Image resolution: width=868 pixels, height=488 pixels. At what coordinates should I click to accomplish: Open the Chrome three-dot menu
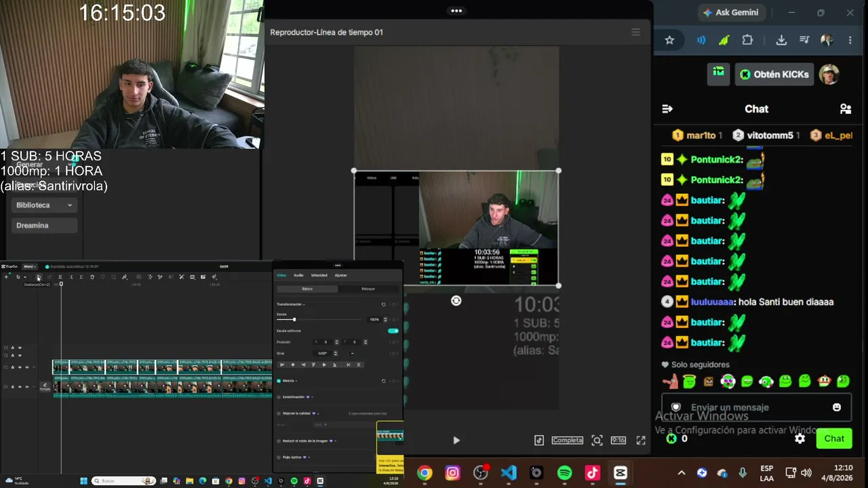click(x=850, y=40)
